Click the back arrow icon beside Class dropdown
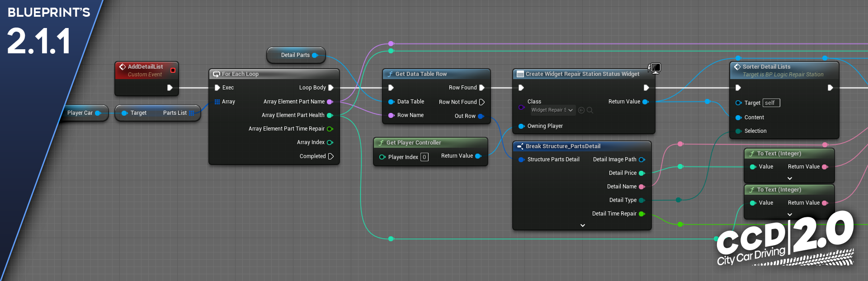This screenshot has height=281, width=868. tap(581, 110)
